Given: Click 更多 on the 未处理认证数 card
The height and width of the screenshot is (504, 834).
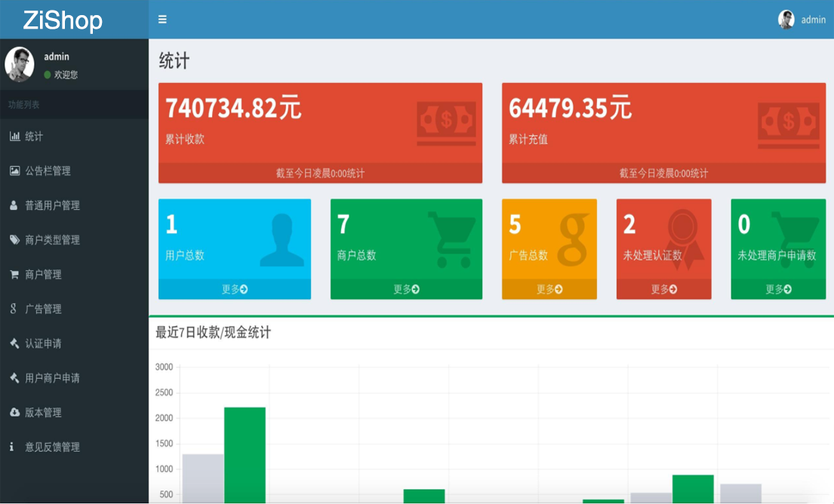Looking at the screenshot, I should coord(663,289).
